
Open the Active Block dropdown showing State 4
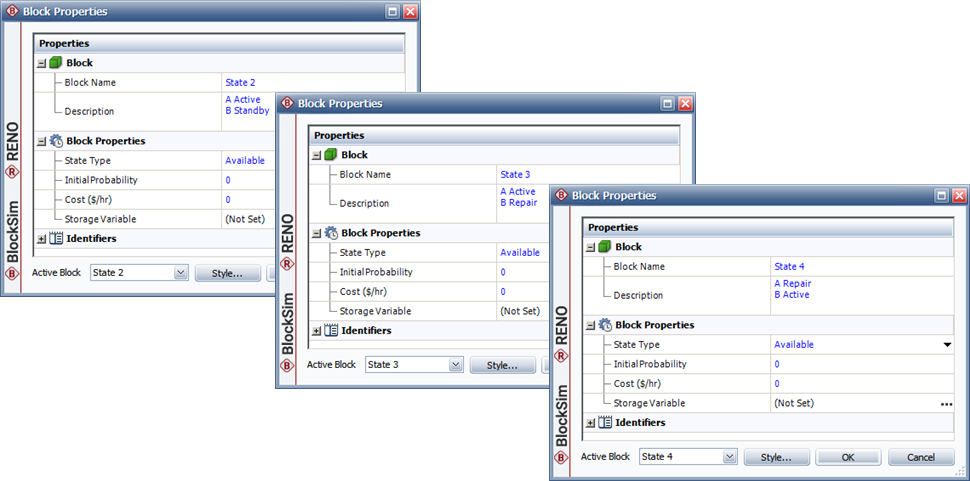(x=729, y=457)
